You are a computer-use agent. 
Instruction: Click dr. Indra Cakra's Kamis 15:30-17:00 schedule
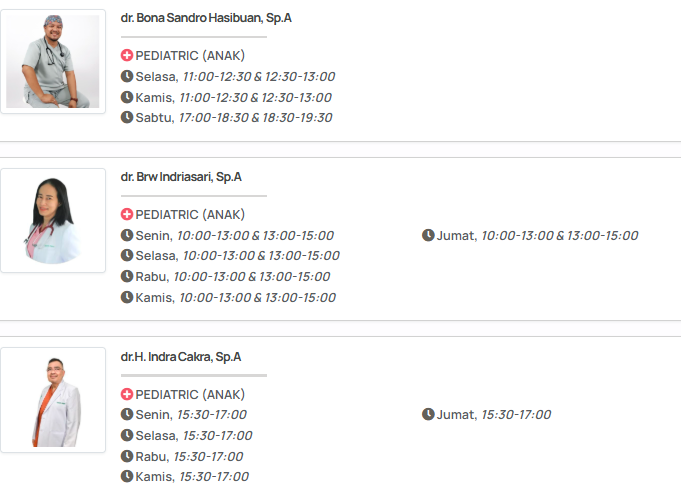(192, 477)
